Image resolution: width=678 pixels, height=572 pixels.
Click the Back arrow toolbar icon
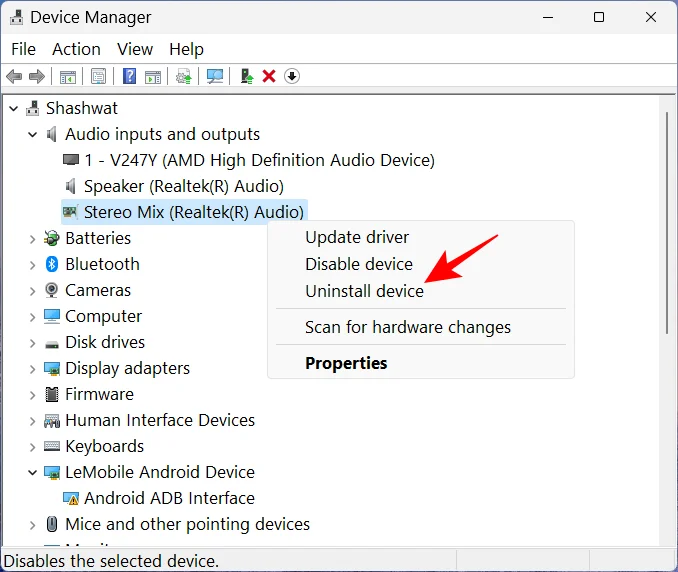coord(14,77)
